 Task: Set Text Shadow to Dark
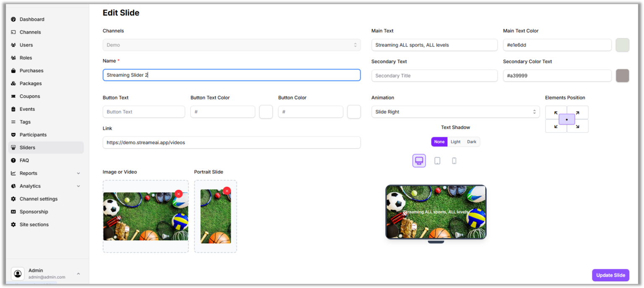(x=472, y=142)
